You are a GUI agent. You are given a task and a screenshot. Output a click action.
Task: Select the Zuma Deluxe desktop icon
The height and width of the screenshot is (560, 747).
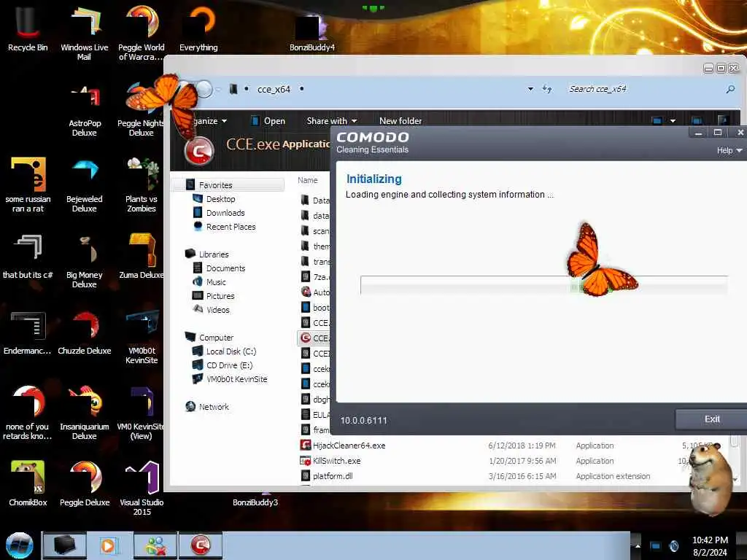141,256
